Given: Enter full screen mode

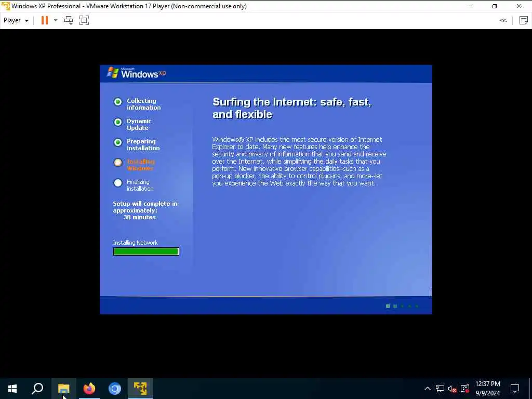Looking at the screenshot, I should [x=84, y=20].
